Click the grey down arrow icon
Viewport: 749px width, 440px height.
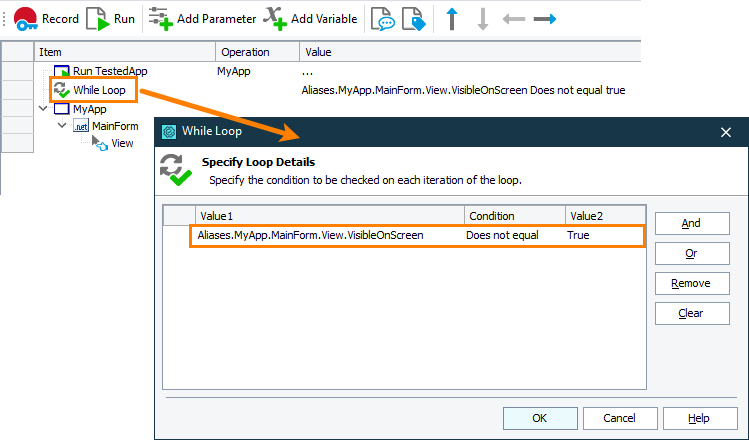[482, 18]
